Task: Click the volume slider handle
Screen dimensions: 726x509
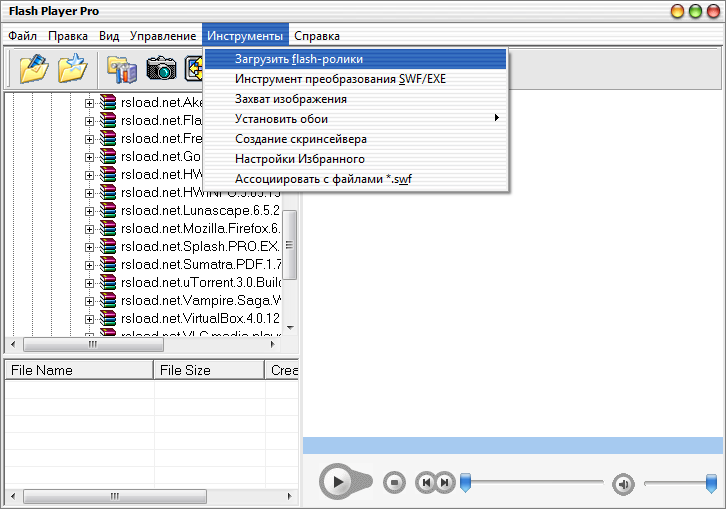Action: coord(711,484)
